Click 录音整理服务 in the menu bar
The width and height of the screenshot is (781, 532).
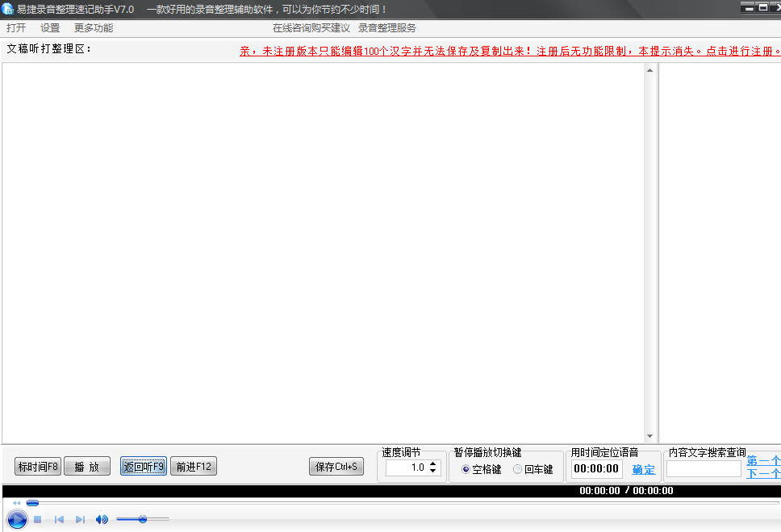click(x=387, y=27)
